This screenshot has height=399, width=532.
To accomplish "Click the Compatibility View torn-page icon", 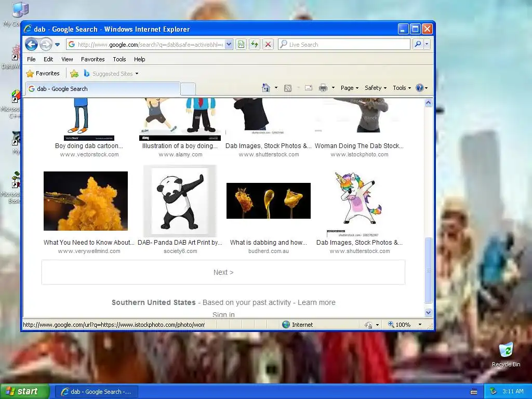I will click(x=241, y=45).
